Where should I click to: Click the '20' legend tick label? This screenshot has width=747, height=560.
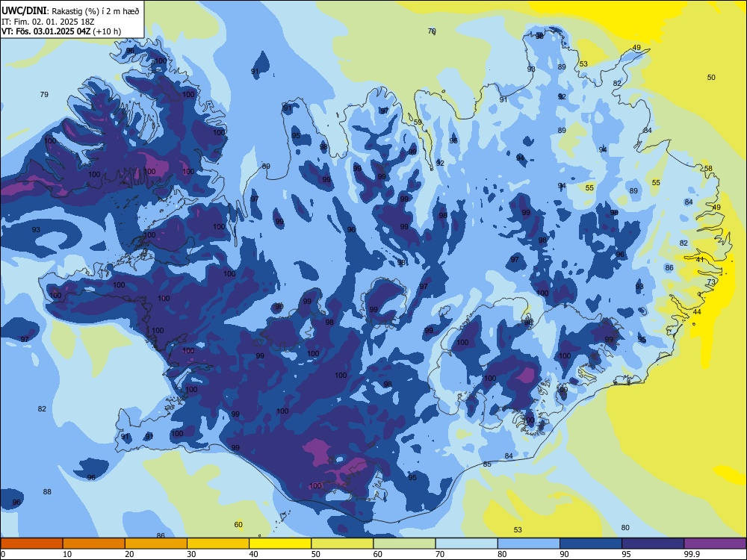(129, 554)
